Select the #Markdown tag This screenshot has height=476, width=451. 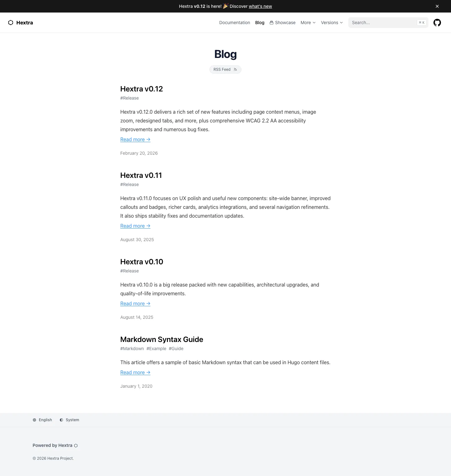132,349
